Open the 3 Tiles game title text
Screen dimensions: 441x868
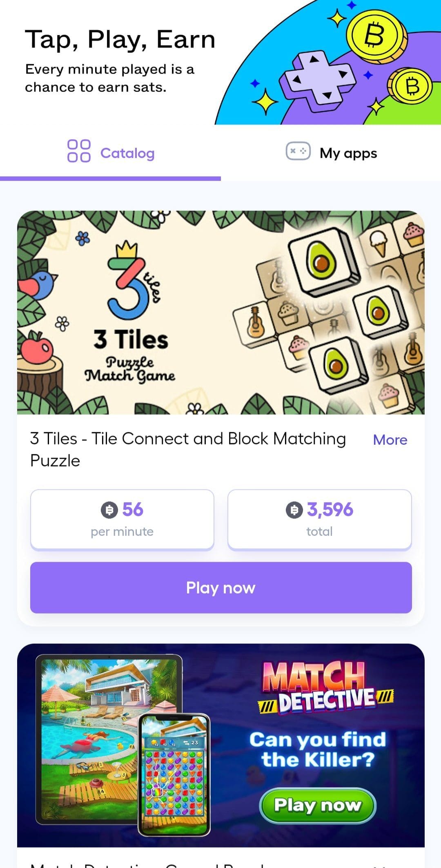coord(188,449)
